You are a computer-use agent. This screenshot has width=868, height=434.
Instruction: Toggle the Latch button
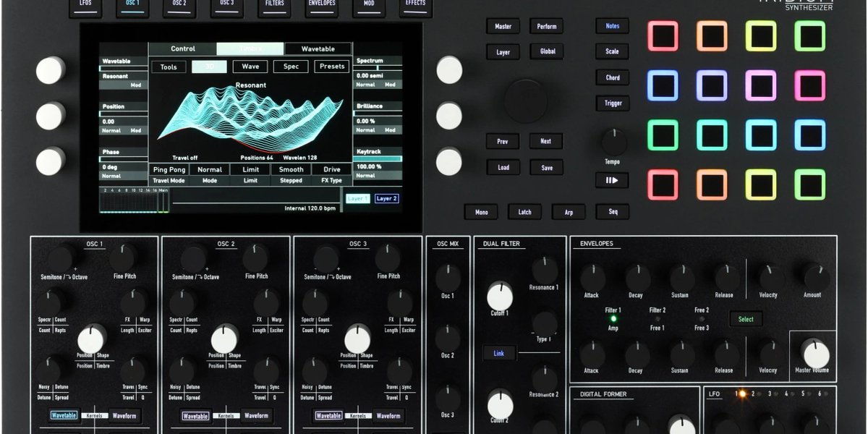[x=524, y=212]
